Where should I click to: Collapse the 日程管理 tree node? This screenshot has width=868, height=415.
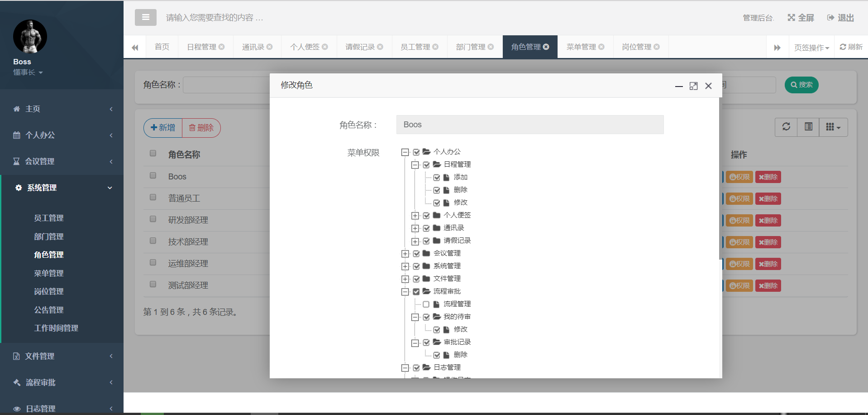(415, 165)
